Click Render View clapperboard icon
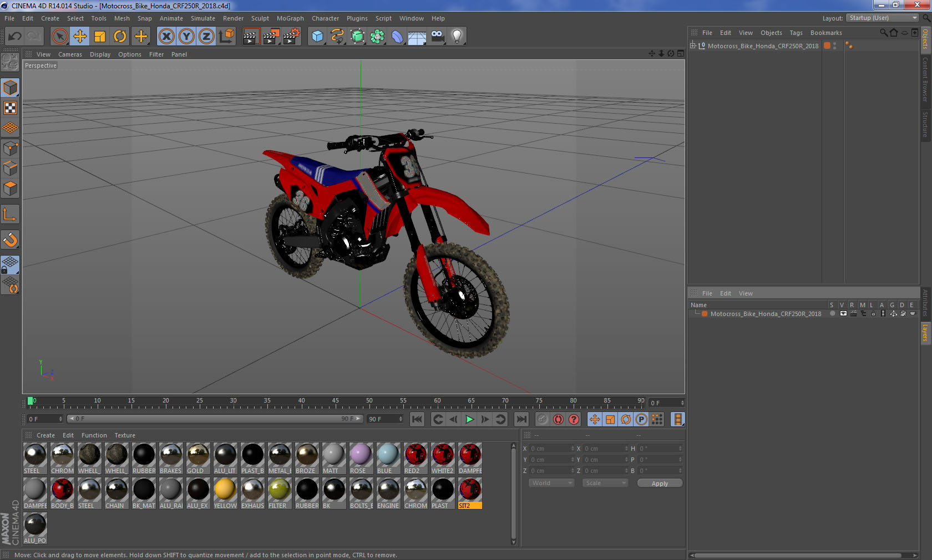Image resolution: width=932 pixels, height=560 pixels. tap(251, 37)
